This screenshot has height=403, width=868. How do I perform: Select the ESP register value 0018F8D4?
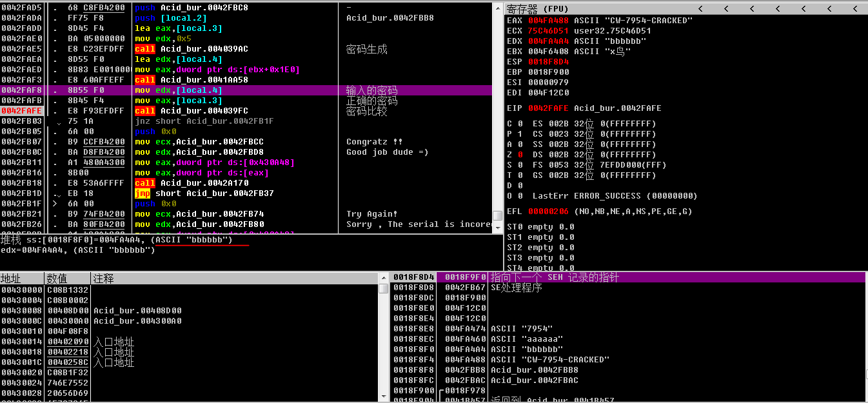pos(548,62)
